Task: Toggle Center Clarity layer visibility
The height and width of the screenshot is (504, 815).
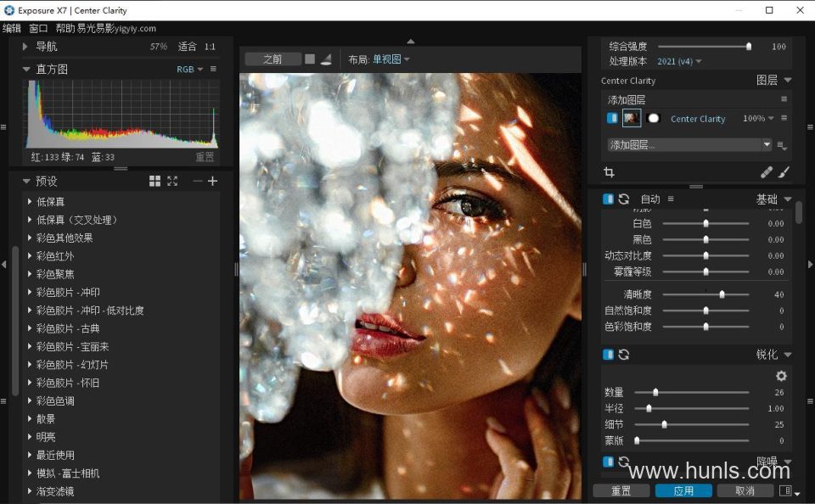Action: [x=612, y=118]
